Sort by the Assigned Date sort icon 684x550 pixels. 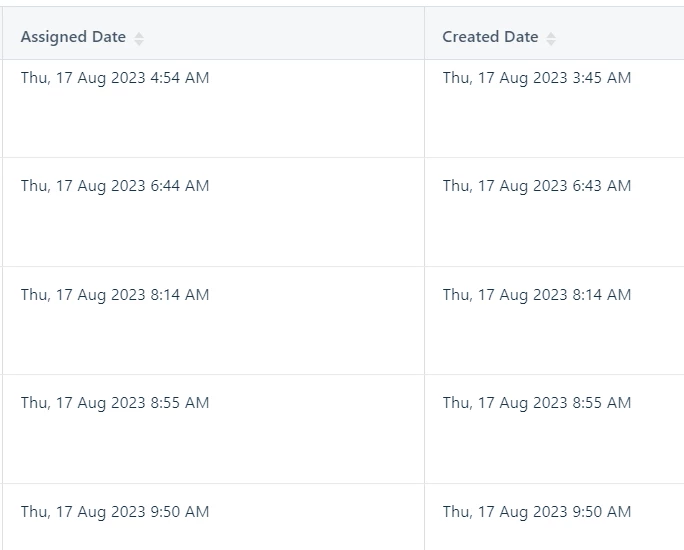click(x=139, y=39)
